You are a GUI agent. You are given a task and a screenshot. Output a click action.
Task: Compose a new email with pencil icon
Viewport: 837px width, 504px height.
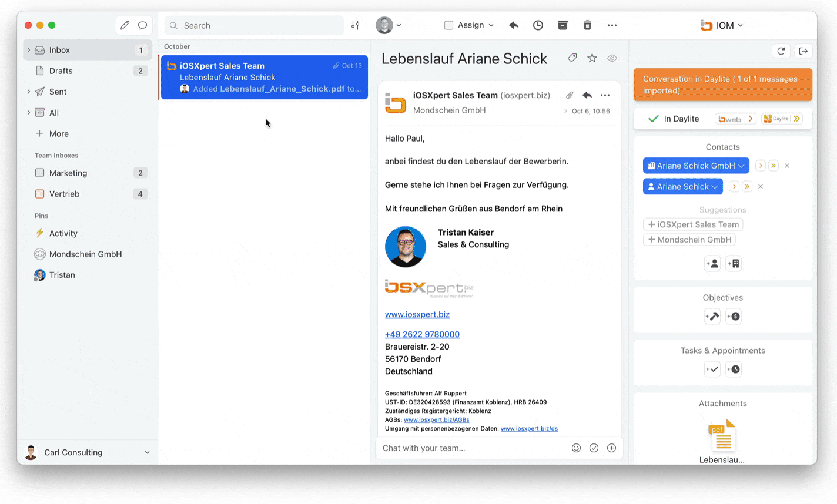click(x=125, y=25)
